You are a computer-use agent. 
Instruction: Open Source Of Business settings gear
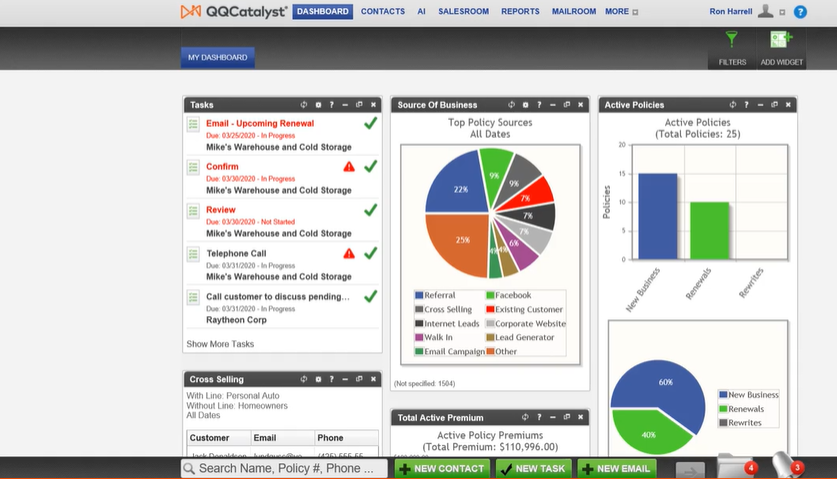coord(525,105)
